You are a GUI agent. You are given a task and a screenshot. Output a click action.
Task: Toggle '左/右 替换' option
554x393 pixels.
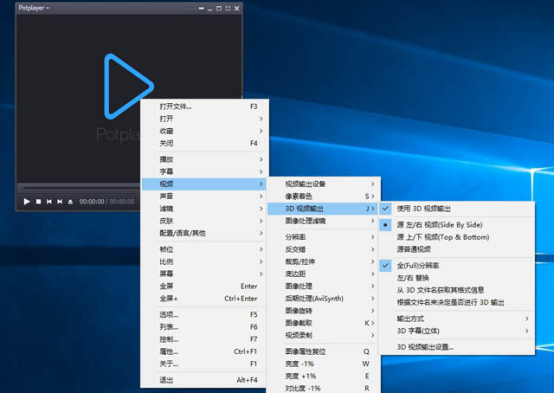click(x=456, y=278)
